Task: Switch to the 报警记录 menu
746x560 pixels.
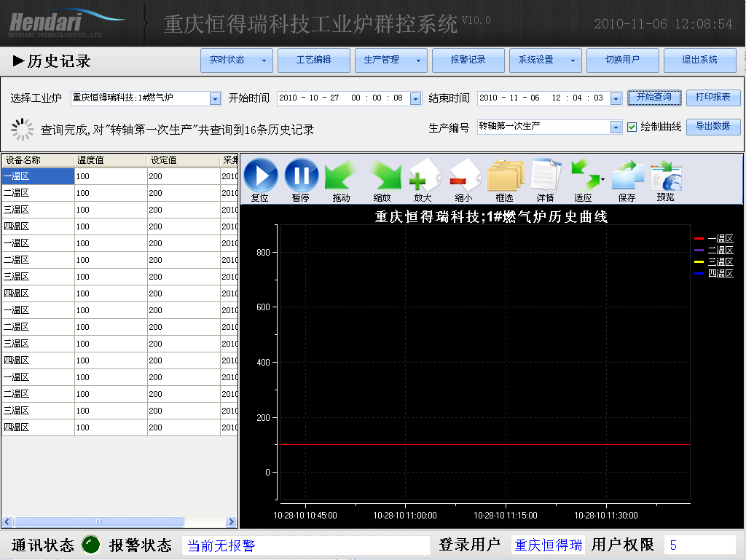Action: [468, 60]
